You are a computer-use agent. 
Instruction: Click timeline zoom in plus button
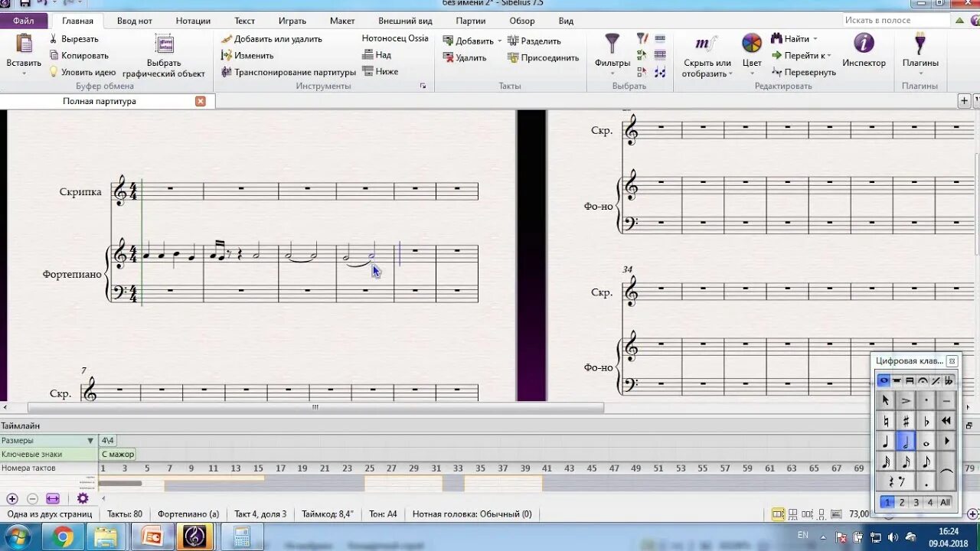[x=12, y=499]
